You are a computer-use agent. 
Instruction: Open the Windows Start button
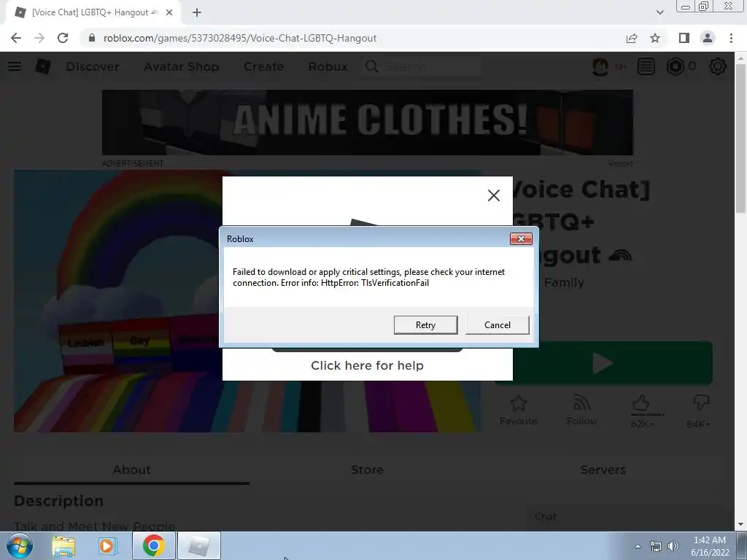pos(20,545)
